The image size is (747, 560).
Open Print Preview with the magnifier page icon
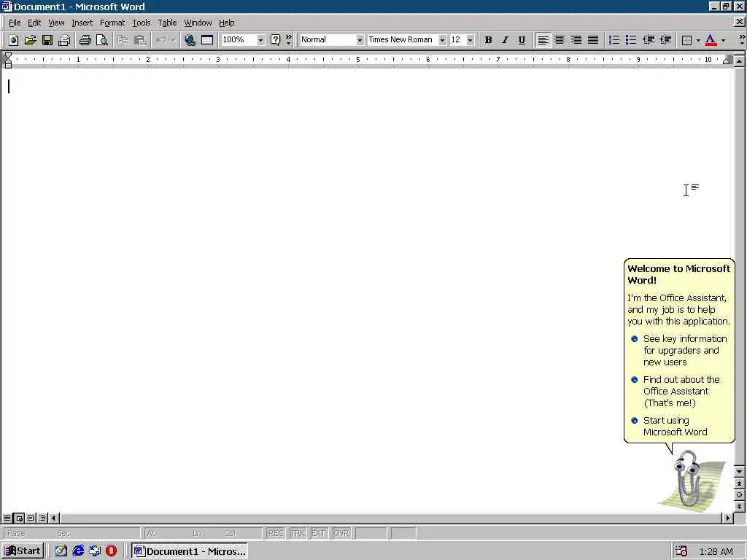[x=102, y=40]
